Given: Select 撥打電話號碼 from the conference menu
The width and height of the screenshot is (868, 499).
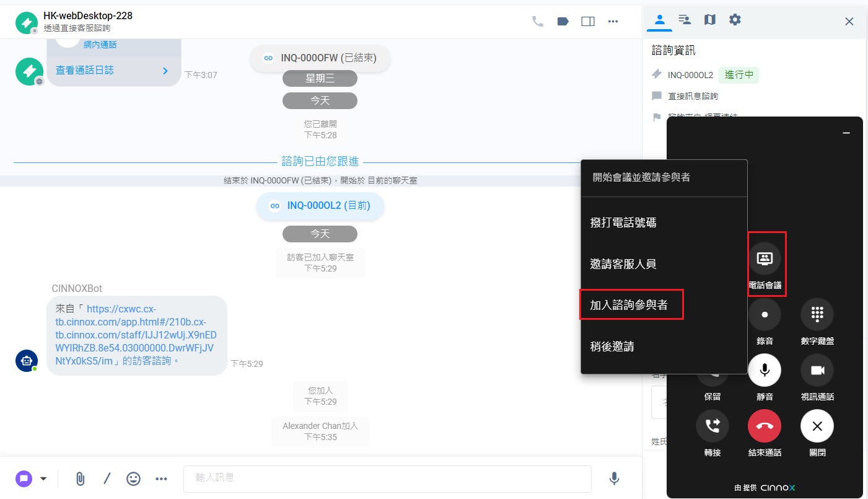Looking at the screenshot, I should 664,223.
